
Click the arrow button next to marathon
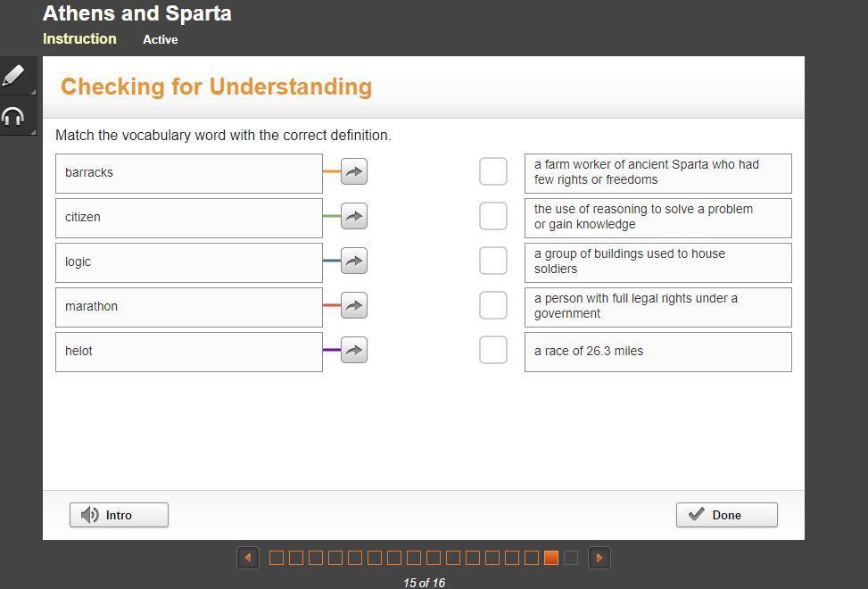tap(354, 305)
